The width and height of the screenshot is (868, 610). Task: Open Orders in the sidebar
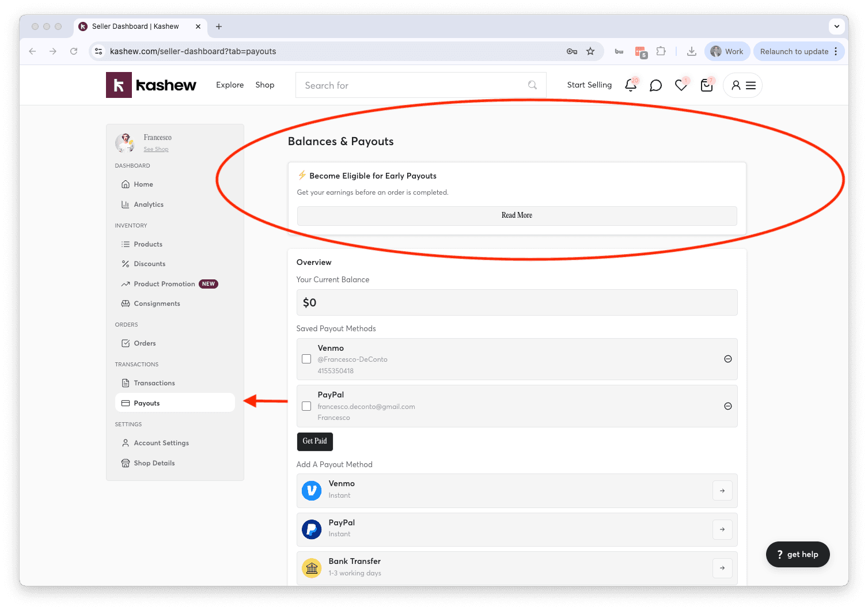[175, 343]
